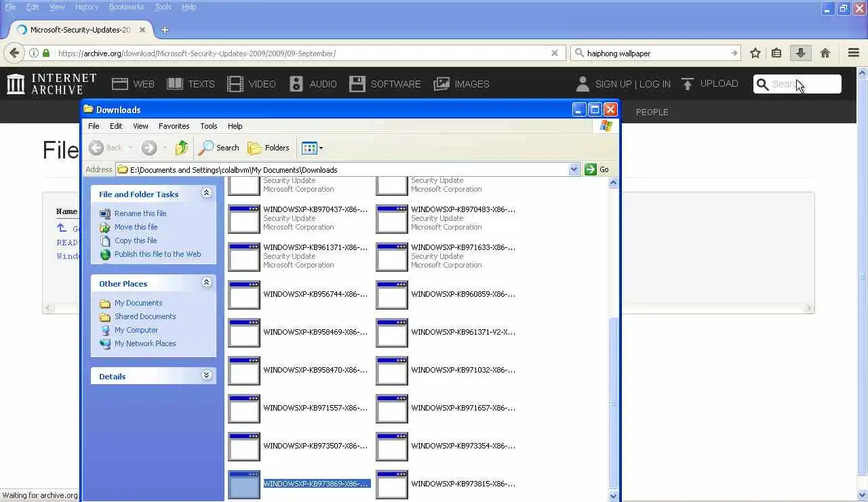The height and width of the screenshot is (502, 868).
Task: Focus the Internet Archive search box
Action: pyautogui.click(x=797, y=84)
